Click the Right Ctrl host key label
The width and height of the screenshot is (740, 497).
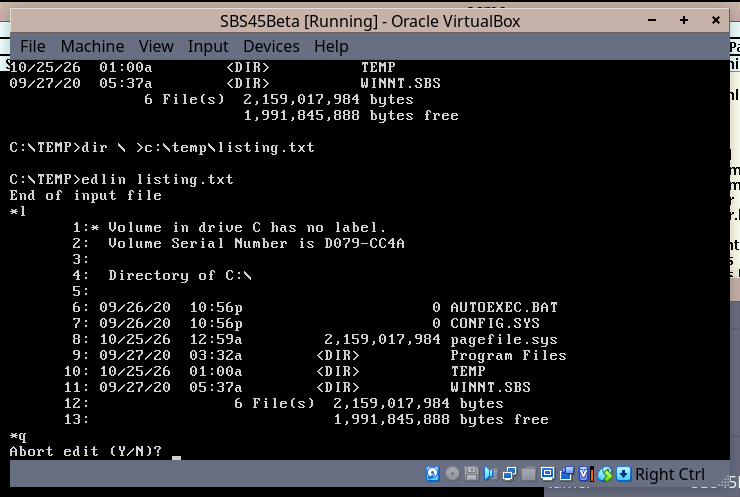[670, 474]
